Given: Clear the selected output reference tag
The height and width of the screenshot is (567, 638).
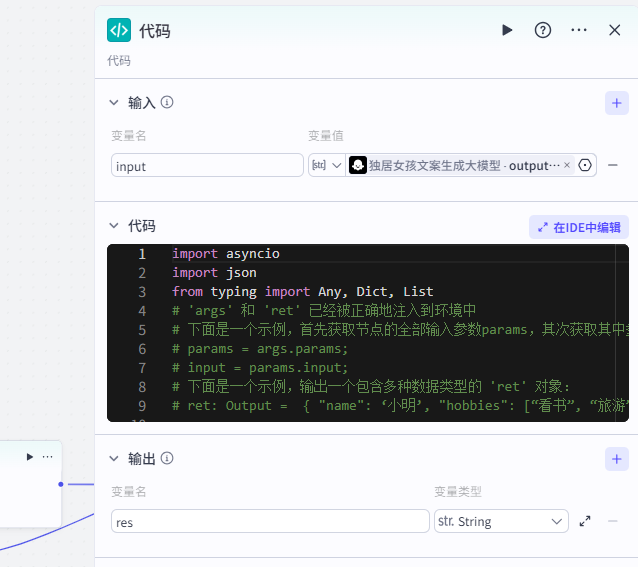Looking at the screenshot, I should (x=567, y=165).
